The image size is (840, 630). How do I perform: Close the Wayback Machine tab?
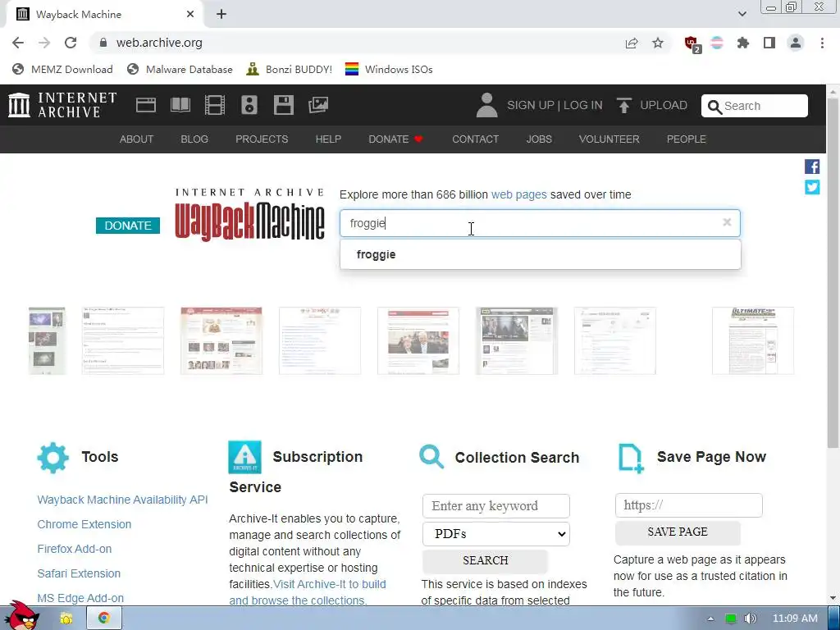(190, 15)
